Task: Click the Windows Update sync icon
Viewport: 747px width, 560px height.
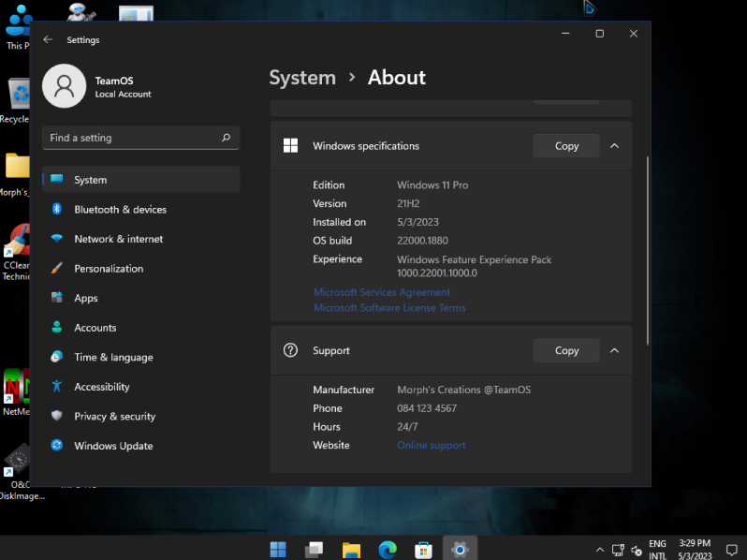Action: pos(57,445)
